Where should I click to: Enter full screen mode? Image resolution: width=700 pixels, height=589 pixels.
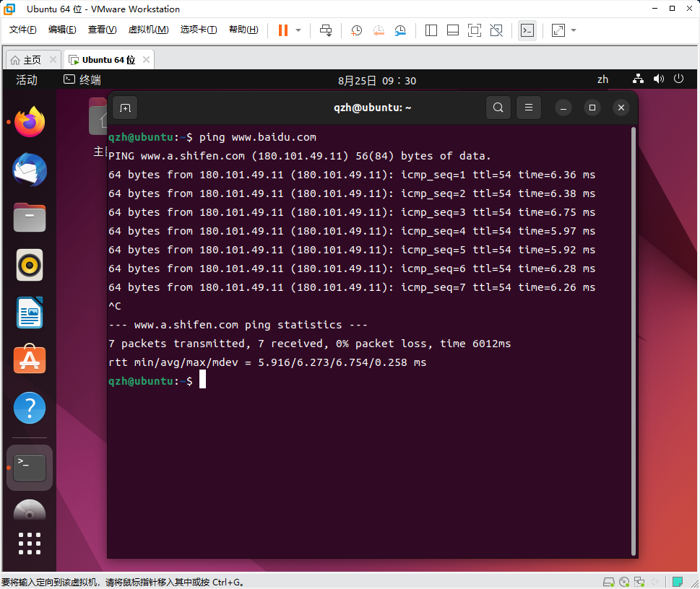pos(475,30)
